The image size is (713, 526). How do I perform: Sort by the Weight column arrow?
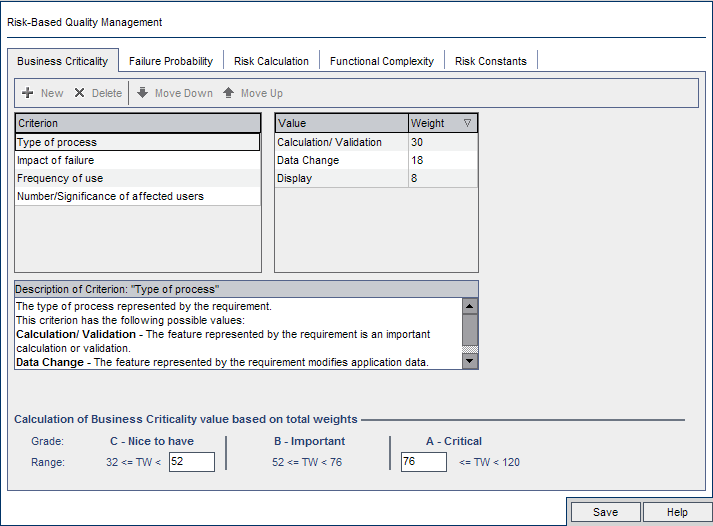pyautogui.click(x=467, y=123)
